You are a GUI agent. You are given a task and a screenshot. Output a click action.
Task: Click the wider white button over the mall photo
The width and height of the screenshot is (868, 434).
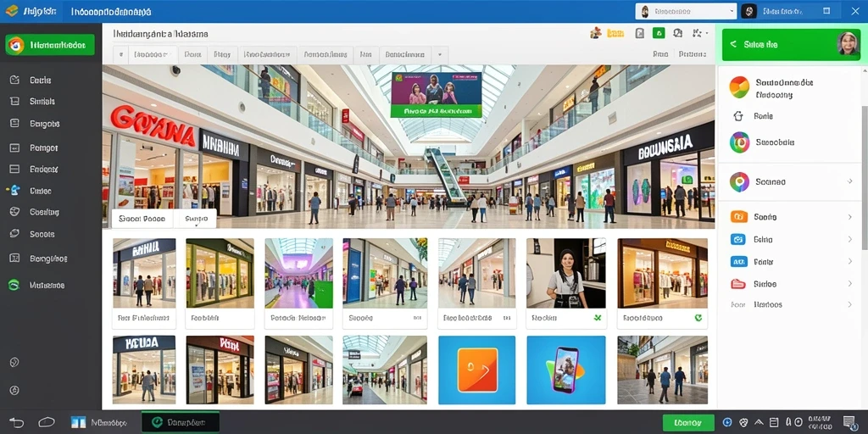point(142,219)
